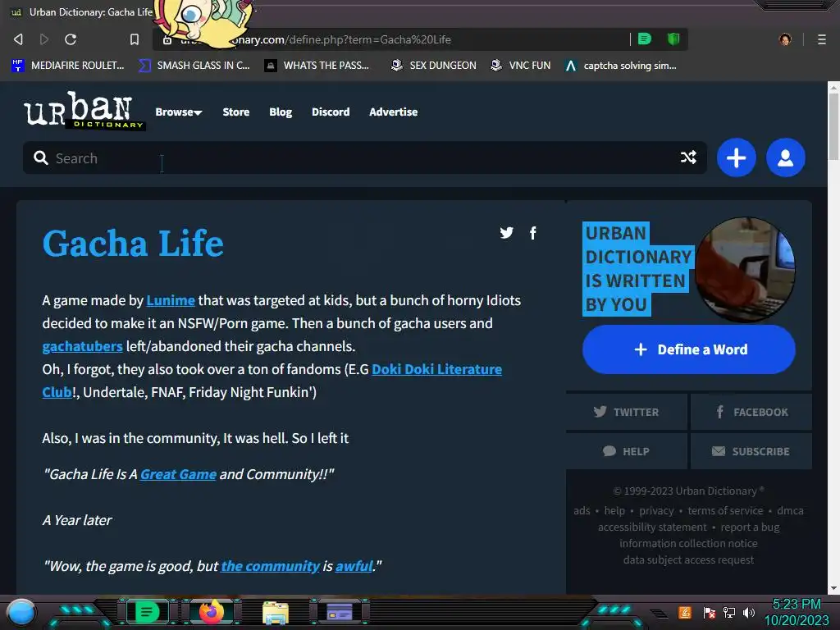Open the Blog menu item
The image size is (840, 630).
[x=281, y=112]
